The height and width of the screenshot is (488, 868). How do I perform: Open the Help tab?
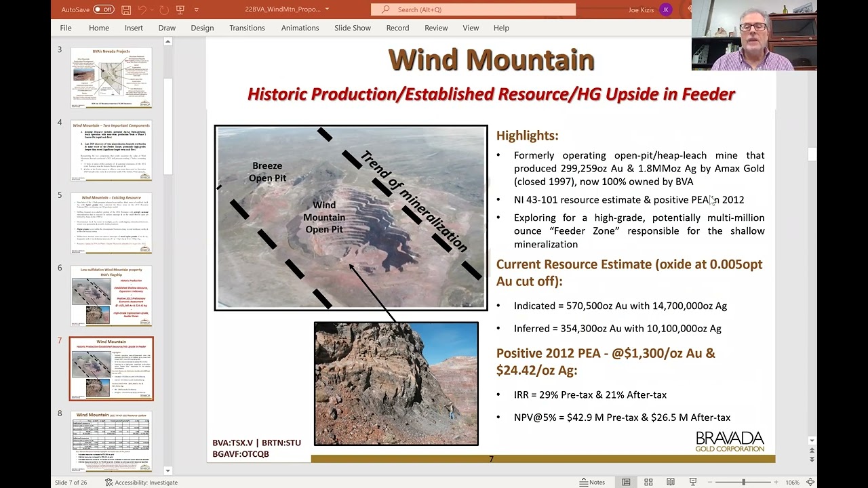point(501,28)
